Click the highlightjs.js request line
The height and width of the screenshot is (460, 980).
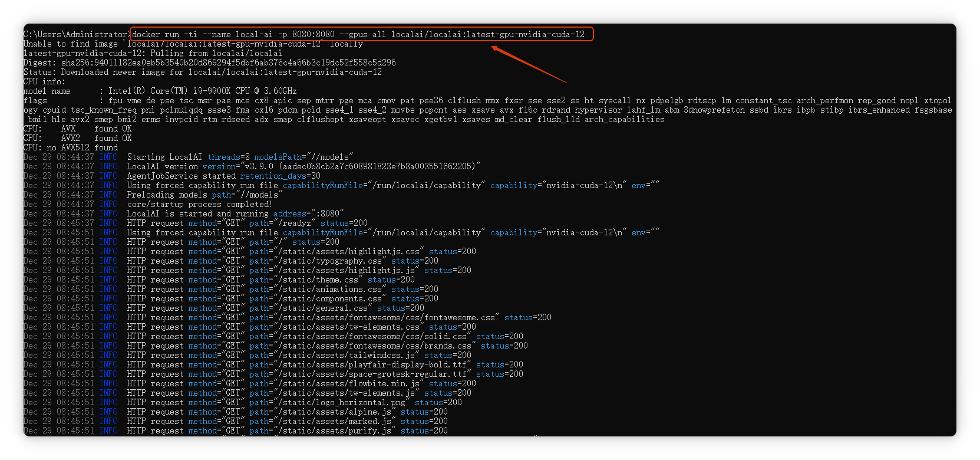click(248, 270)
